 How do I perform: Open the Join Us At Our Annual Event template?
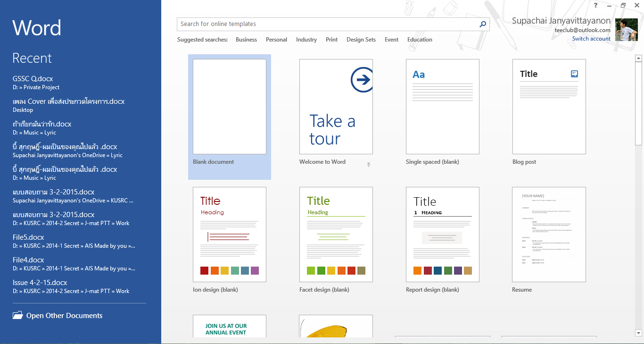[230, 326]
